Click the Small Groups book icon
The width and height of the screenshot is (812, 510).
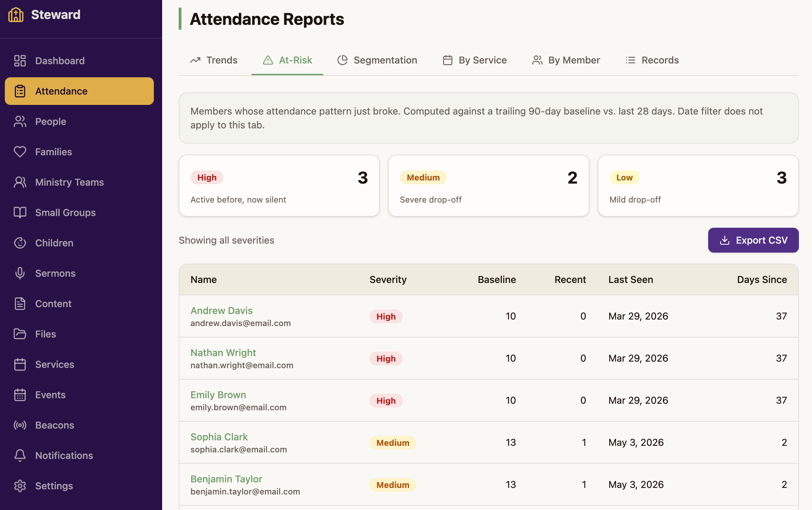pos(20,213)
